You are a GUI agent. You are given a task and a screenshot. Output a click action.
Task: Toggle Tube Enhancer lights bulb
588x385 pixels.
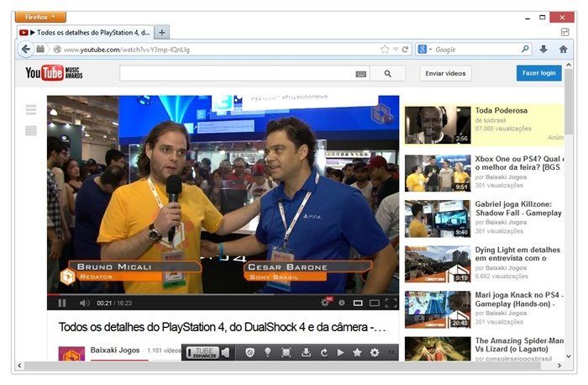tap(268, 352)
